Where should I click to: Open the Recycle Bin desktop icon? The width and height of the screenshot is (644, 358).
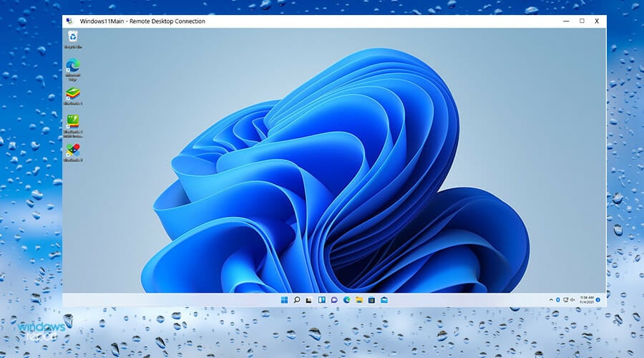pos(72,37)
